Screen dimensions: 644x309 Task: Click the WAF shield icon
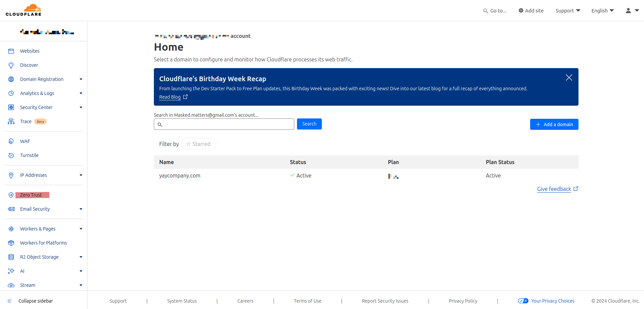11,141
